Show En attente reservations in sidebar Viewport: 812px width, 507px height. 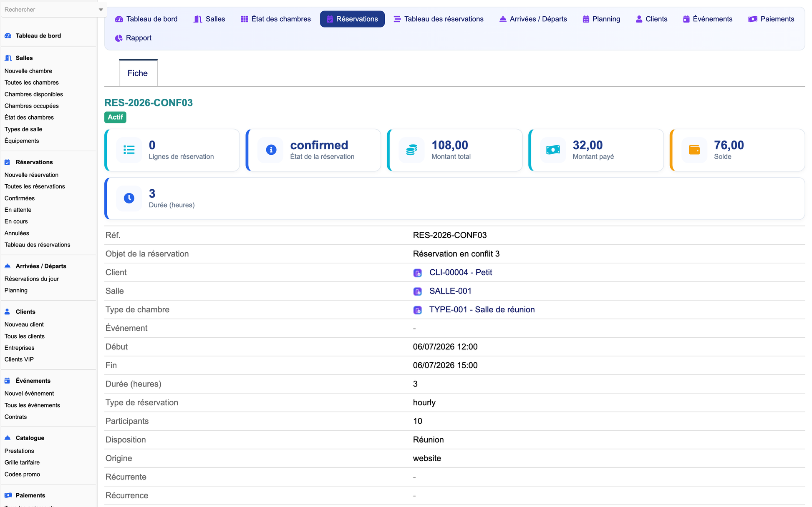coord(18,210)
